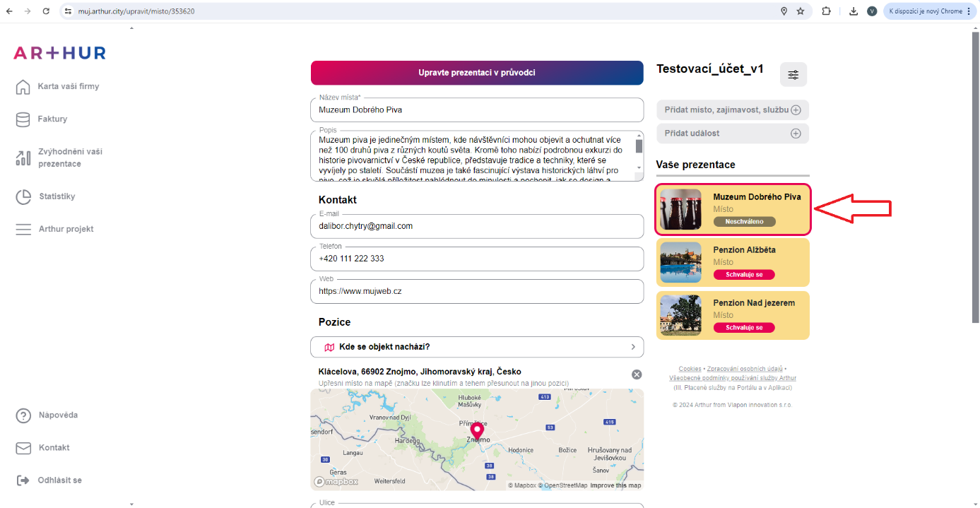Click the Název místa input field
Screen dimensions: 980x508
(x=477, y=110)
